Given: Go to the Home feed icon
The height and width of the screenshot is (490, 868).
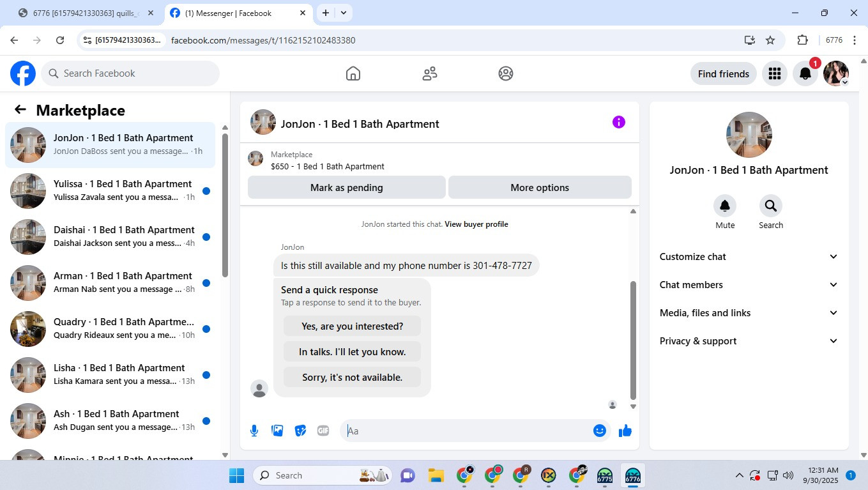Looking at the screenshot, I should point(353,73).
